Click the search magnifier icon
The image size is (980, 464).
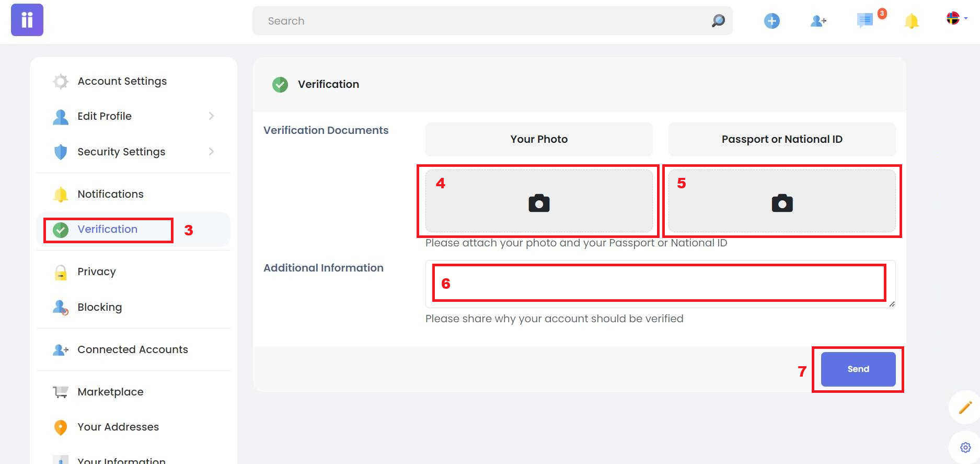(x=718, y=20)
